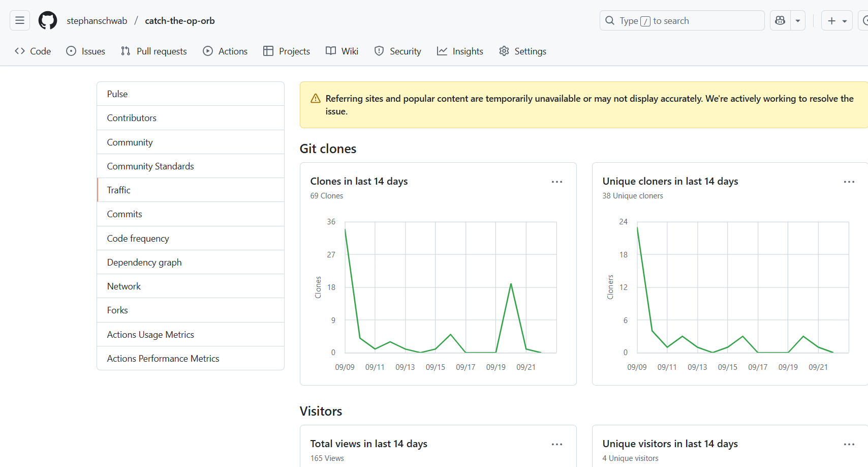Click the search input field
The image size is (868, 467).
coord(681,21)
